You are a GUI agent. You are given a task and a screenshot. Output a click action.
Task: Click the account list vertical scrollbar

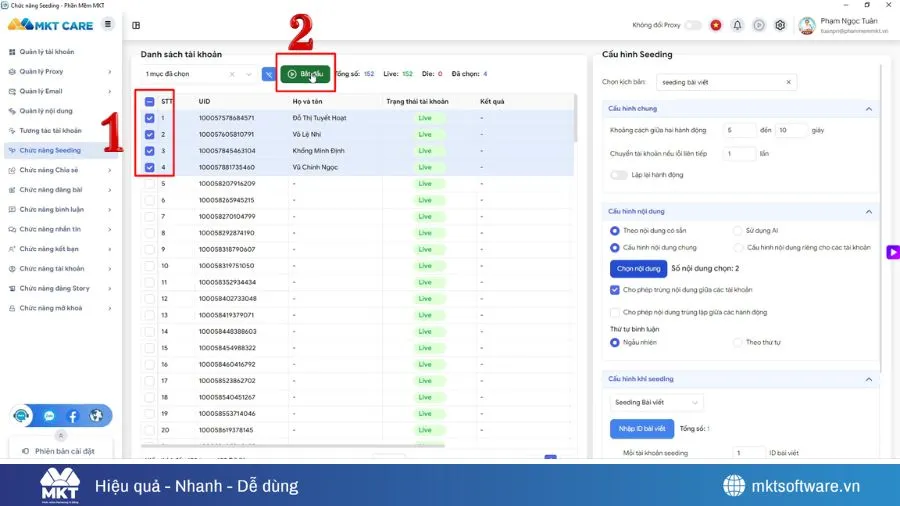575,119
